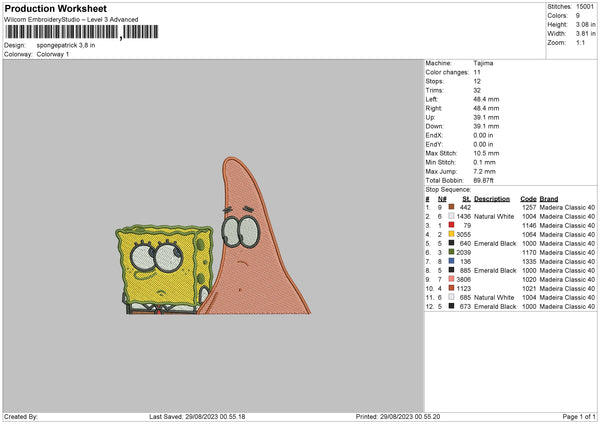Image resolution: width=600 pixels, height=424 pixels.
Task: Click the 'Page 1 of 1' footer text
Action: pos(579,417)
